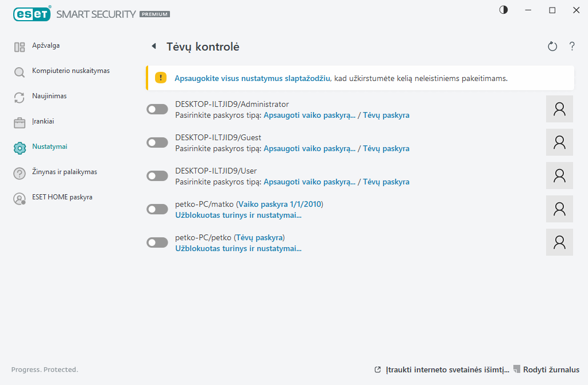The height and width of the screenshot is (385, 588).
Task: Toggle dark mode in the title bar
Action: [x=503, y=10]
